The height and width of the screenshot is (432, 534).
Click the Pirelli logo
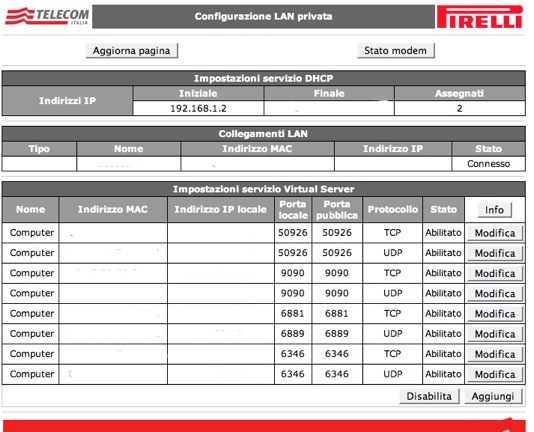point(480,16)
